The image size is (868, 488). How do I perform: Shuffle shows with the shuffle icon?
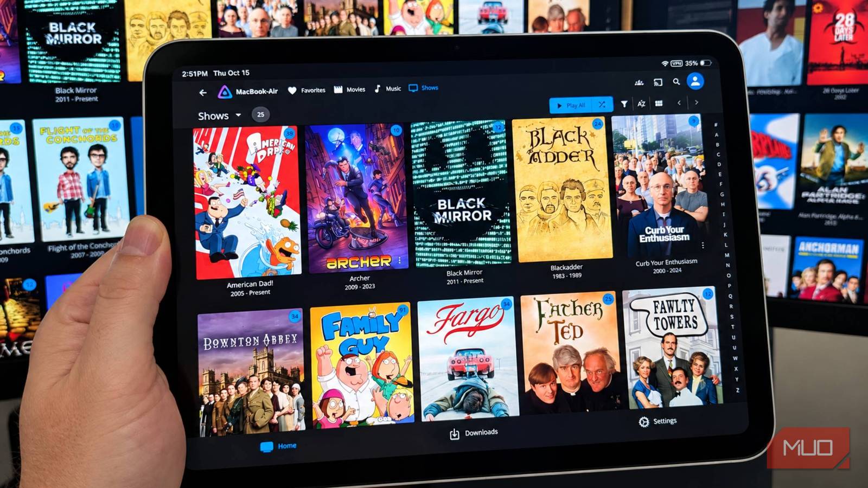(602, 104)
